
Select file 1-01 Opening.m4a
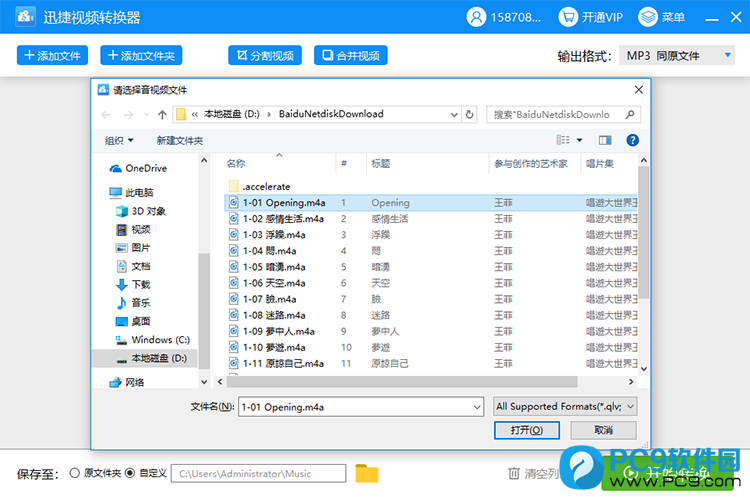430,203
